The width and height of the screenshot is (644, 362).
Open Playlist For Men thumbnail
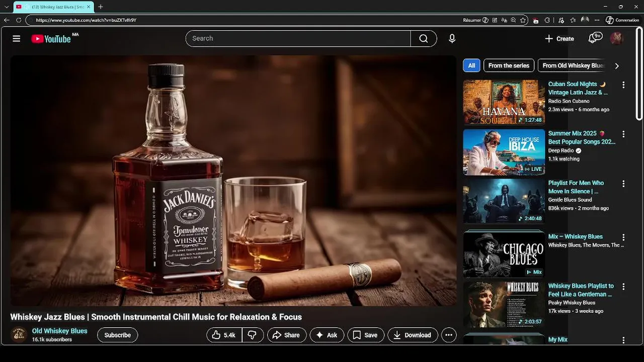pos(504,201)
